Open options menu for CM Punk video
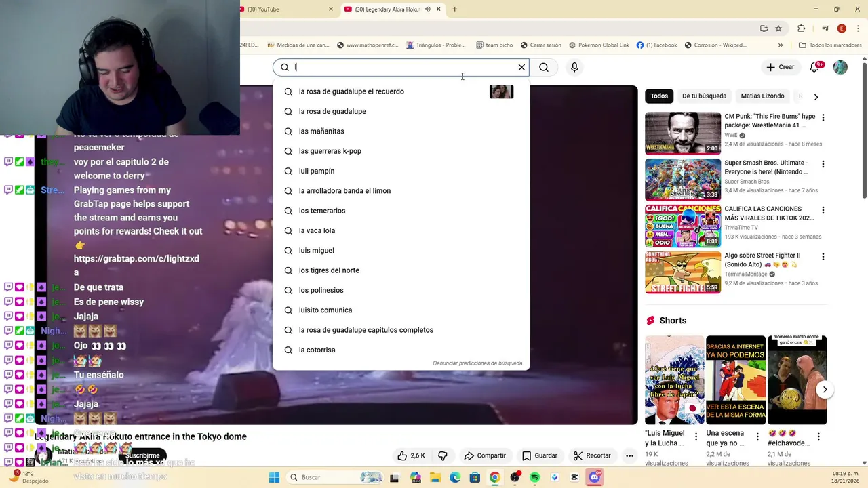This screenshot has height=488, width=868. click(x=823, y=117)
